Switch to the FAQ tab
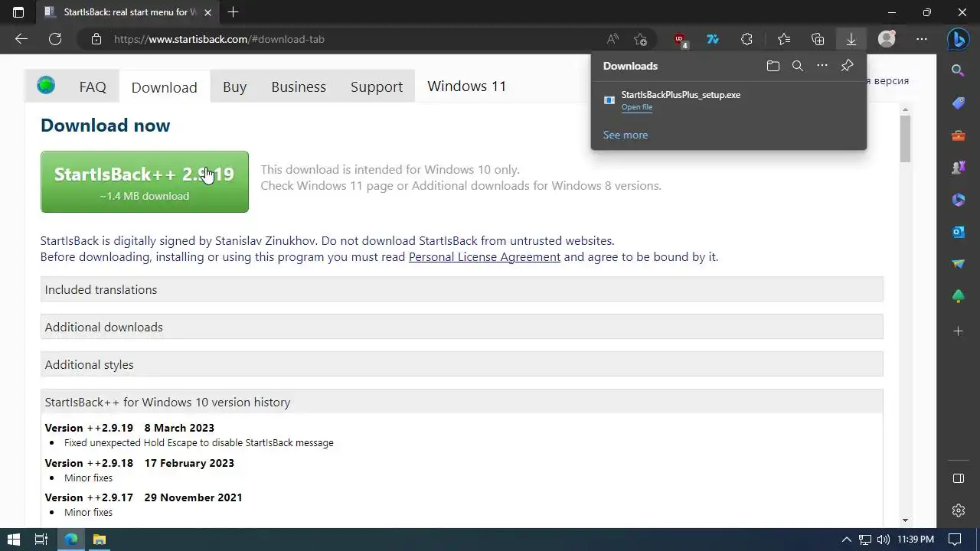980x551 pixels. pos(93,86)
